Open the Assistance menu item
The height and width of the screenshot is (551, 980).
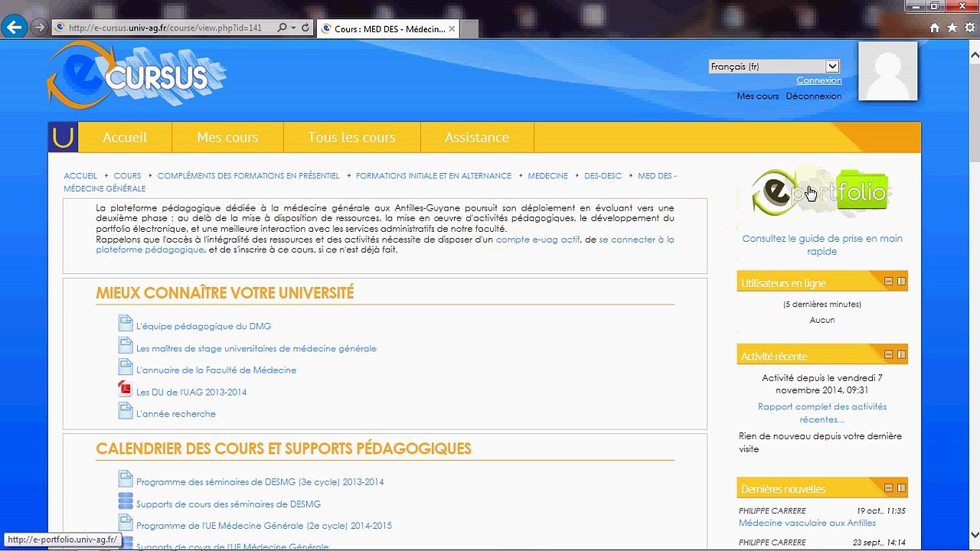coord(477,137)
